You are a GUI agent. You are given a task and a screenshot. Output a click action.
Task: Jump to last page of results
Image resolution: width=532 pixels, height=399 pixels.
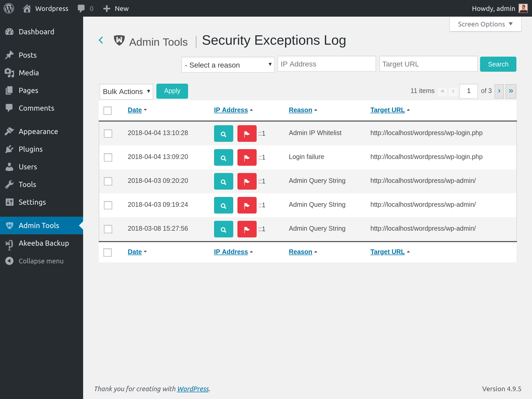(511, 91)
